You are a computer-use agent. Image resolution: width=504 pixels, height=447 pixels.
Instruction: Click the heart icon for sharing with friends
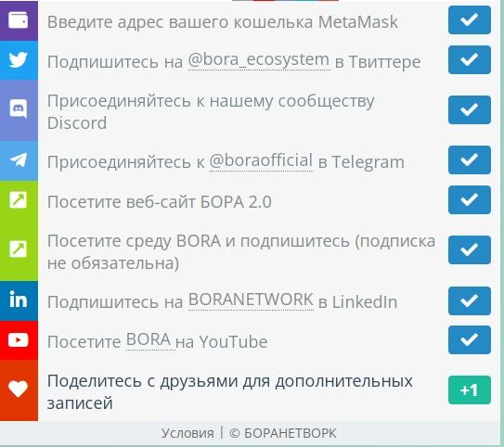pyautogui.click(x=19, y=390)
